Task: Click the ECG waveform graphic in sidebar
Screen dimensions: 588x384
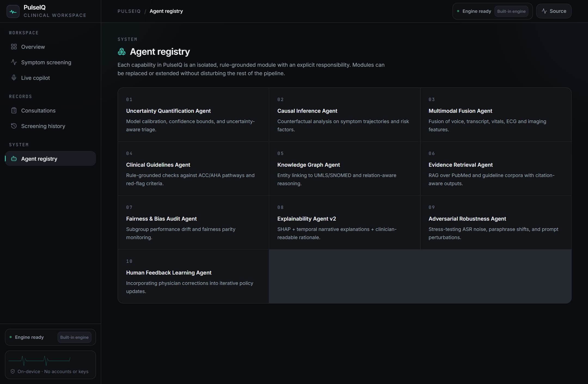Action: point(39,361)
